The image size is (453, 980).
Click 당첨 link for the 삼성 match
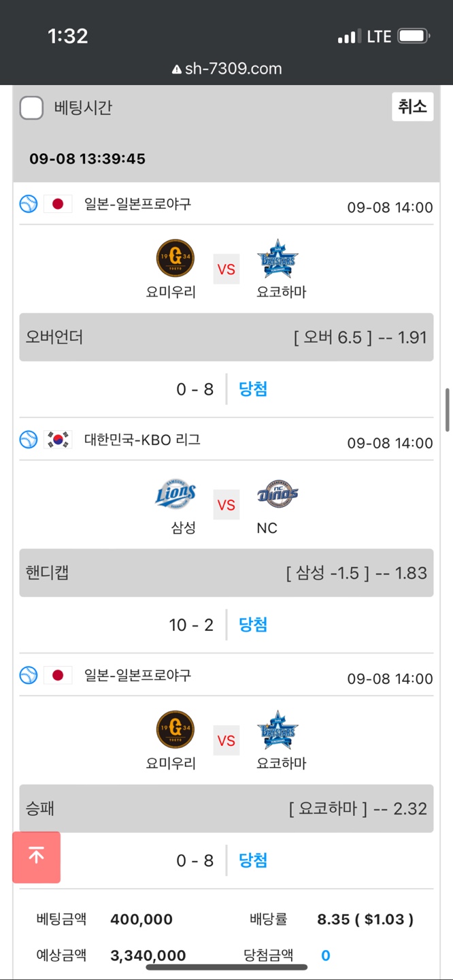click(x=253, y=625)
